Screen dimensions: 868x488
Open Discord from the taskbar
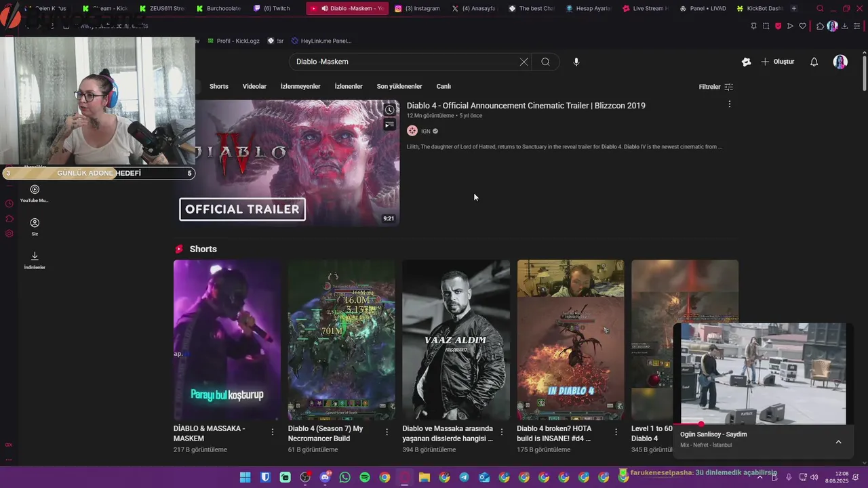(325, 477)
